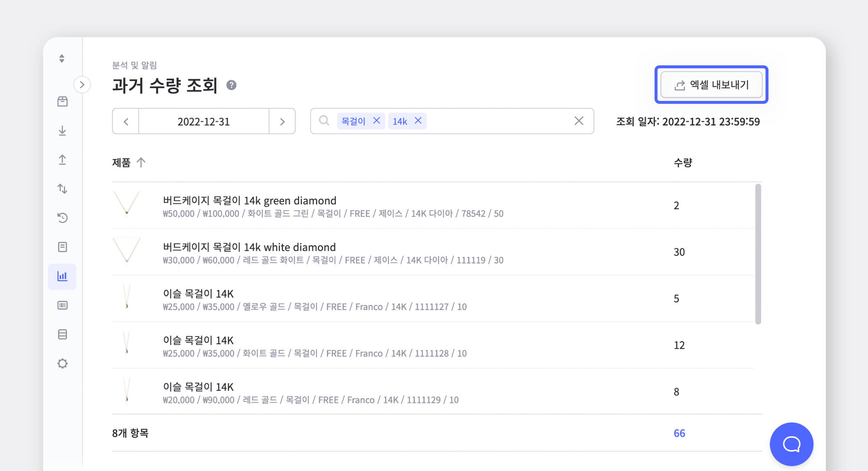Click thumbnail of 이슬 목걸이 1111128
Screen dimensions: 868x471
pos(127,343)
